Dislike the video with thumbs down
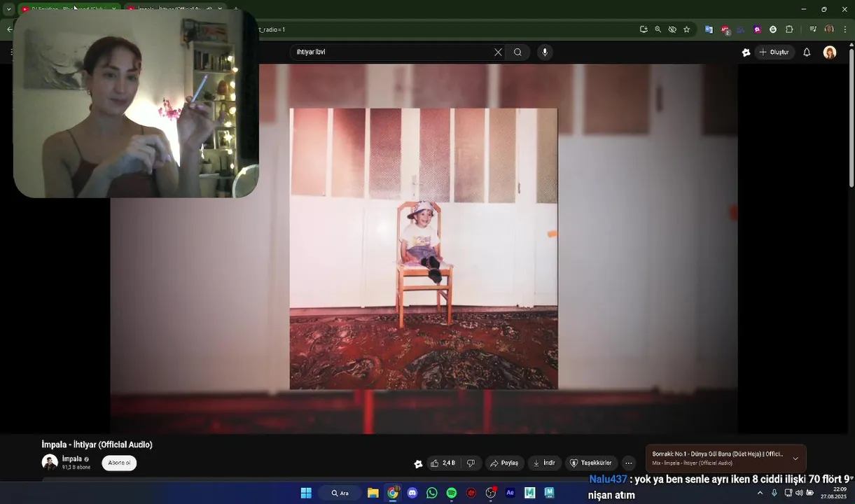Image resolution: width=855 pixels, height=504 pixels. 471,463
